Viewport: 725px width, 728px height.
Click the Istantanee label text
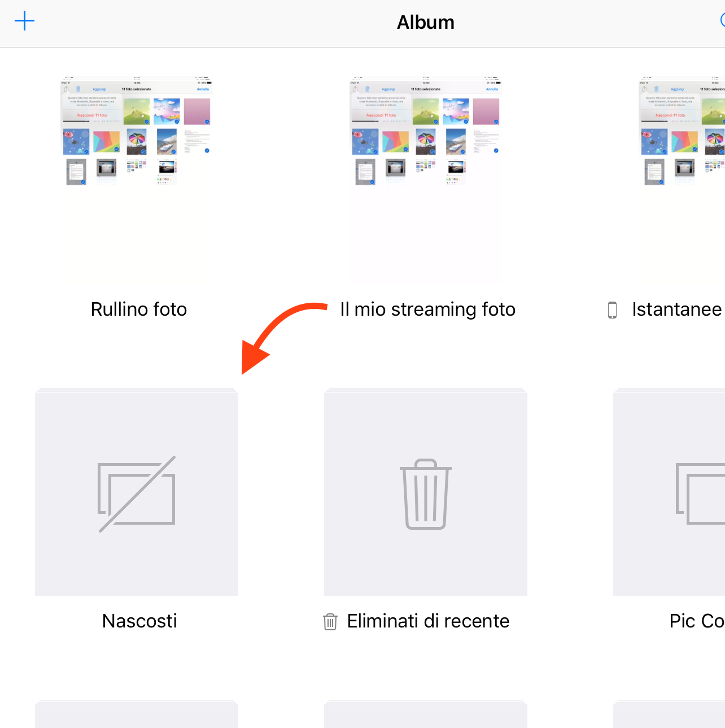click(x=677, y=309)
